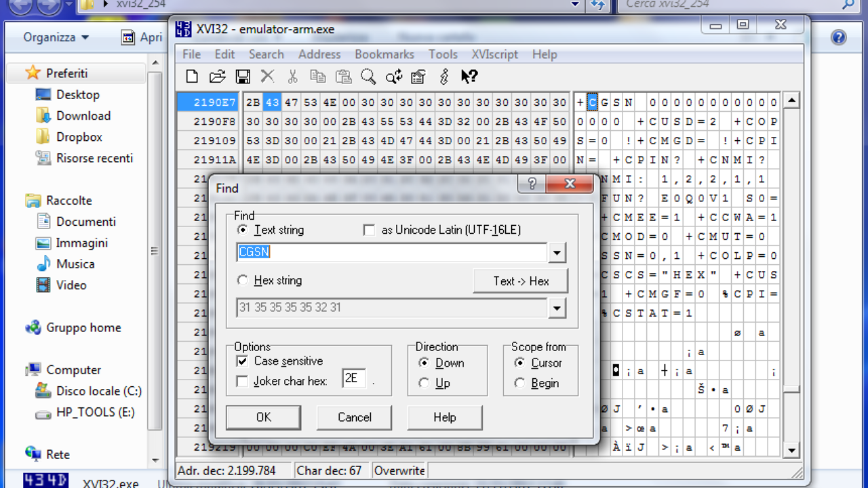Click the Open file folder icon
Screen dimensions: 868x488
217,77
